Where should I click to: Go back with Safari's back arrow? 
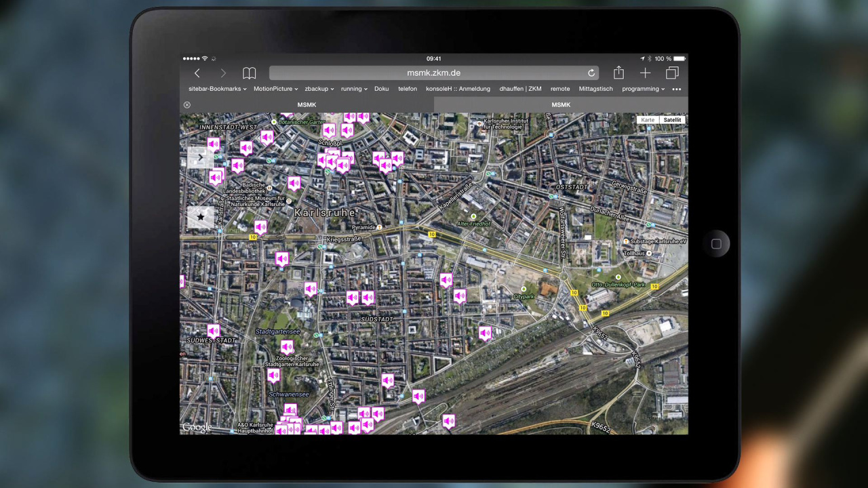(x=197, y=73)
